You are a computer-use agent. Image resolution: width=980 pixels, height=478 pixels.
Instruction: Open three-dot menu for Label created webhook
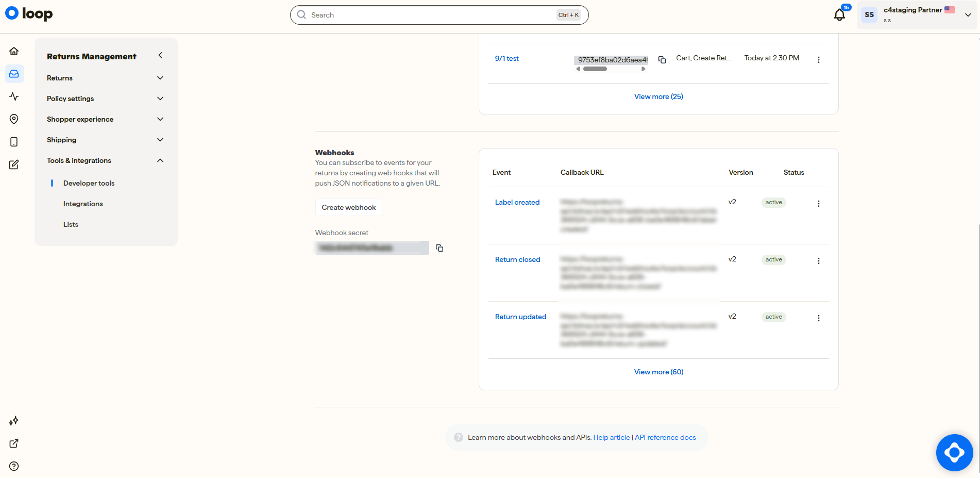tap(818, 204)
